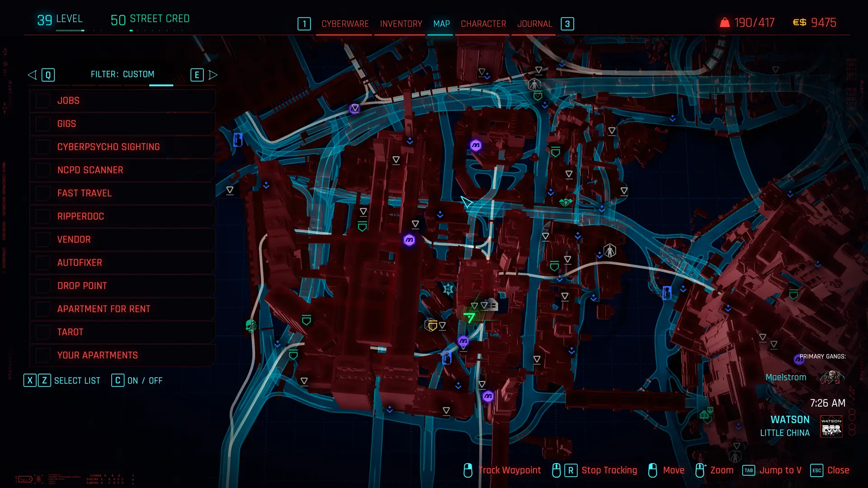Open FILTER: CUSTOM dropdown selector

pos(122,74)
